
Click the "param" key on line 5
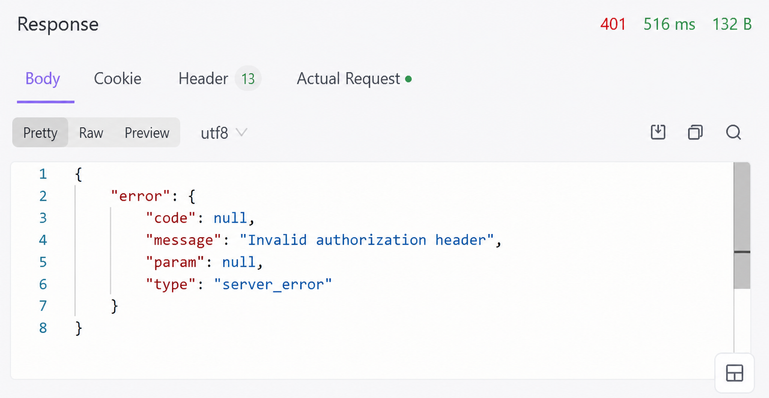(x=176, y=262)
